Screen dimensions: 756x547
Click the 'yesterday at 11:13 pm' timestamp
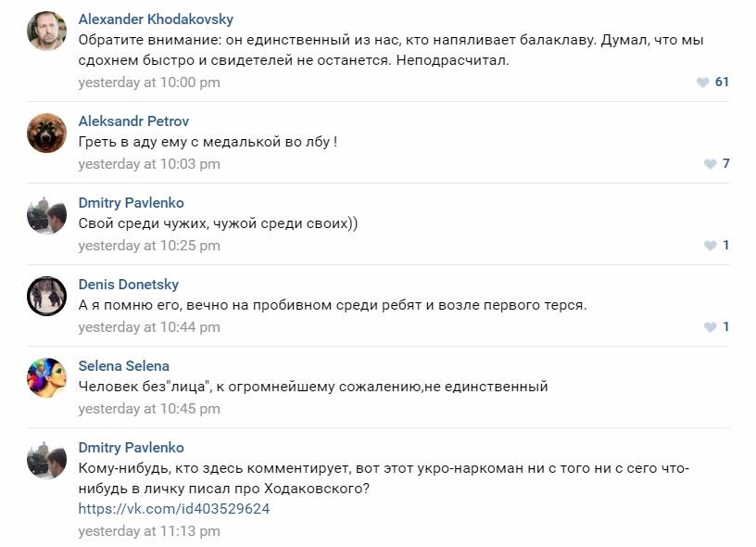149,531
